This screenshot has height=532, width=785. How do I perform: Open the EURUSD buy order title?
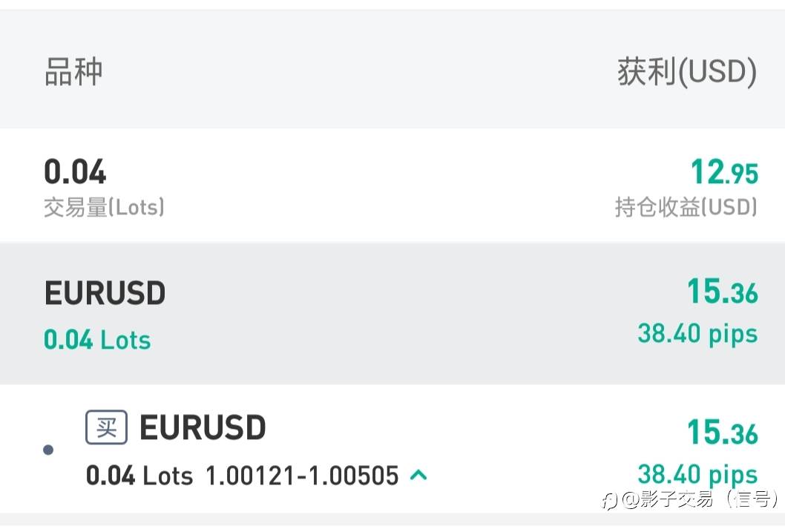(x=203, y=428)
